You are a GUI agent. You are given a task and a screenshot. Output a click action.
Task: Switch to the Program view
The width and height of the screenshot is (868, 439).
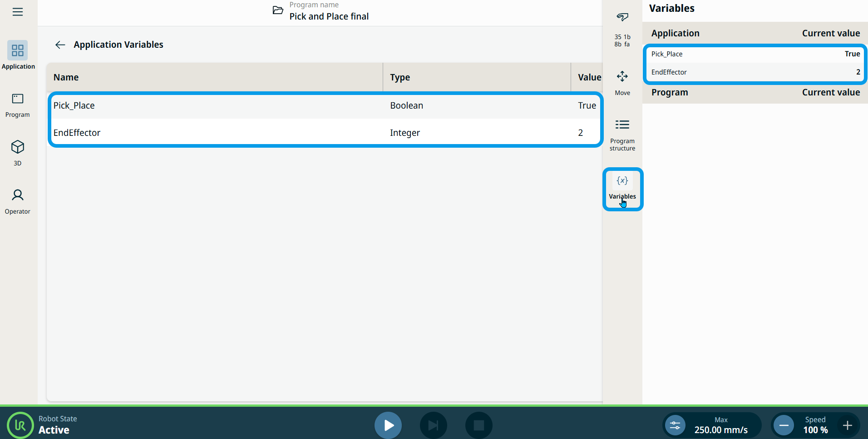click(18, 105)
